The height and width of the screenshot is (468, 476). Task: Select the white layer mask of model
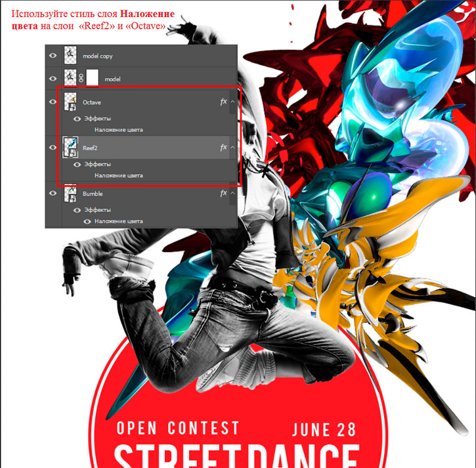coord(93,77)
